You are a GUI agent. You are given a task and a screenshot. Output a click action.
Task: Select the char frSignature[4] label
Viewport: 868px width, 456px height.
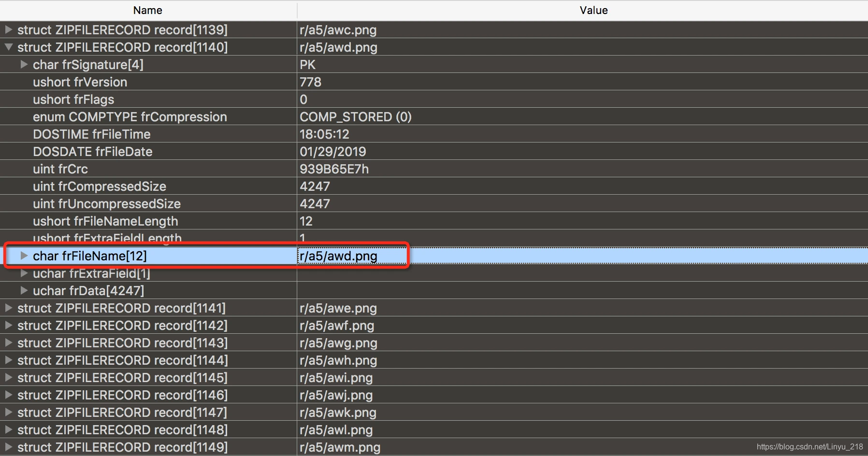click(x=88, y=65)
